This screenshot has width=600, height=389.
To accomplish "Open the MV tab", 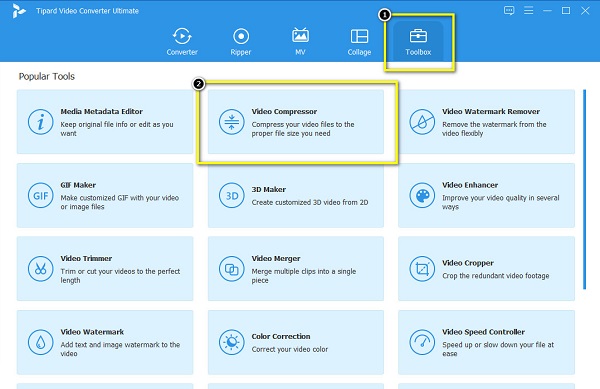I will click(300, 41).
